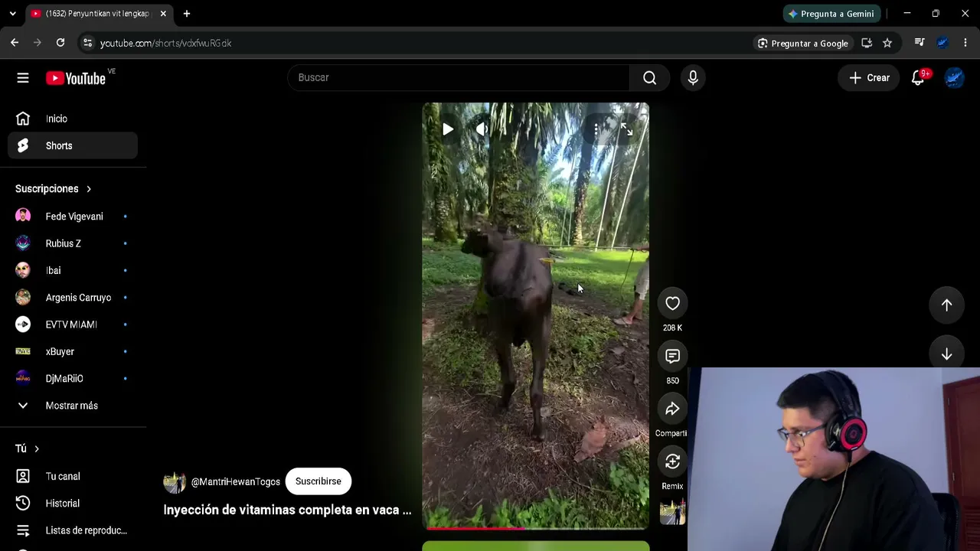Bookmark this page with the star
The image size is (980, 551).
point(887,43)
